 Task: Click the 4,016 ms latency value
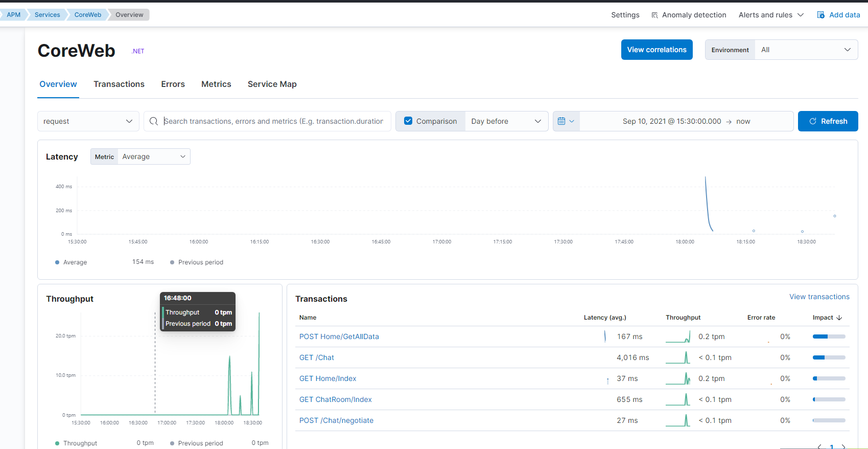[633, 357]
